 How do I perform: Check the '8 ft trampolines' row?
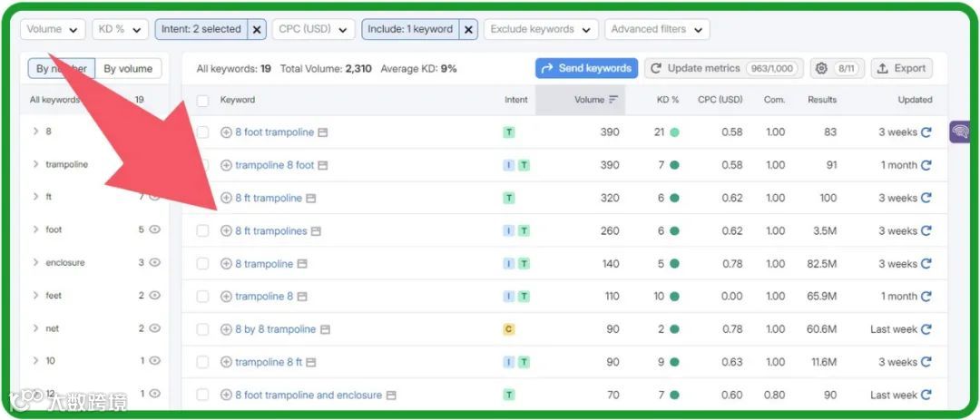[x=202, y=231]
